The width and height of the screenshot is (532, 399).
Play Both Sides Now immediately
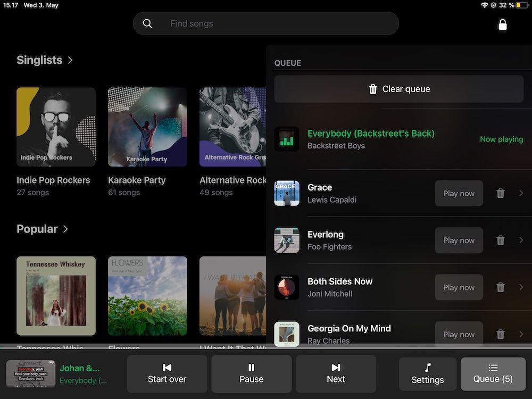(459, 287)
